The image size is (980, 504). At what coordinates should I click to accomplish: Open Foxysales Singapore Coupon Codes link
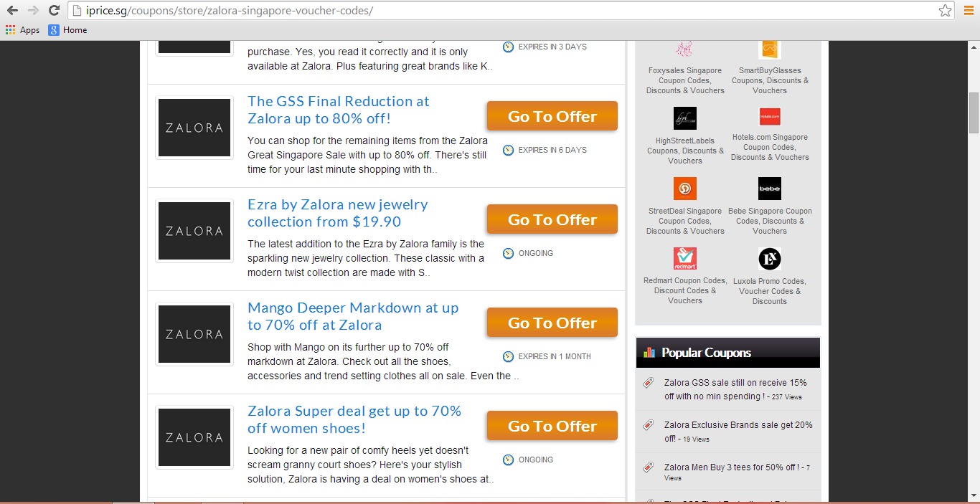[685, 80]
